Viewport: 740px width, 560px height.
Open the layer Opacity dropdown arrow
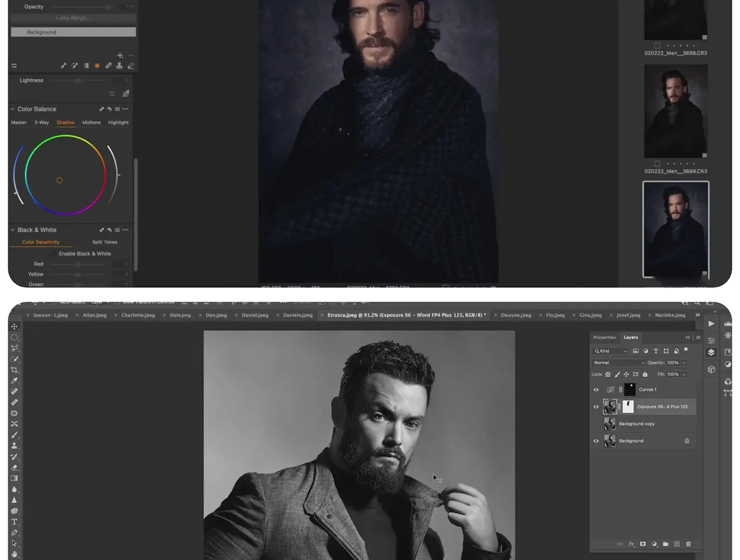click(x=684, y=363)
